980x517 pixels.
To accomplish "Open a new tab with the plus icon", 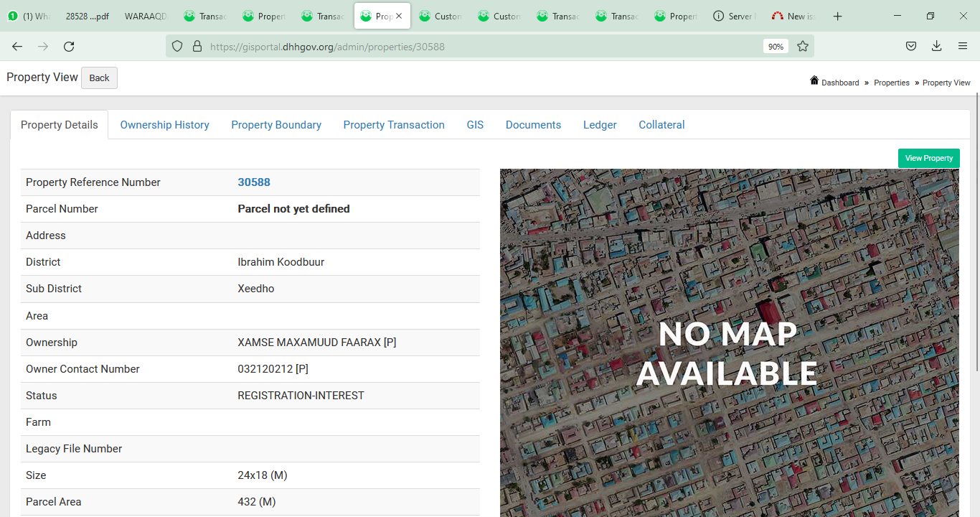I will (837, 16).
